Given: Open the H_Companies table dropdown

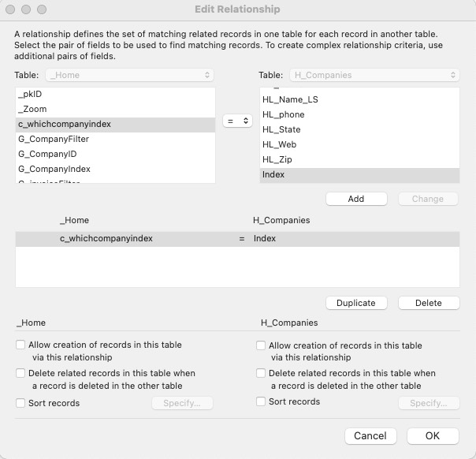Looking at the screenshot, I should pyautogui.click(x=374, y=75).
